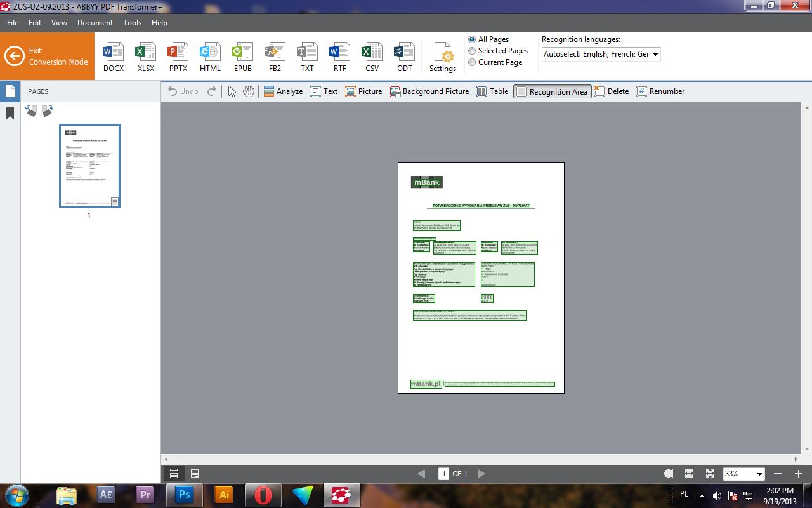Exit Conversion Mode
This screenshot has height=508, width=812.
[47, 56]
